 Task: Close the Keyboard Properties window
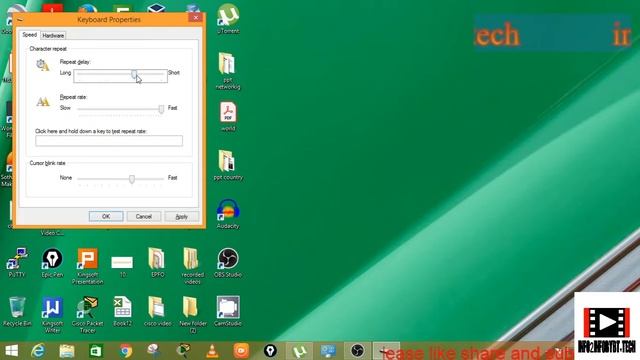pyautogui.click(x=196, y=18)
